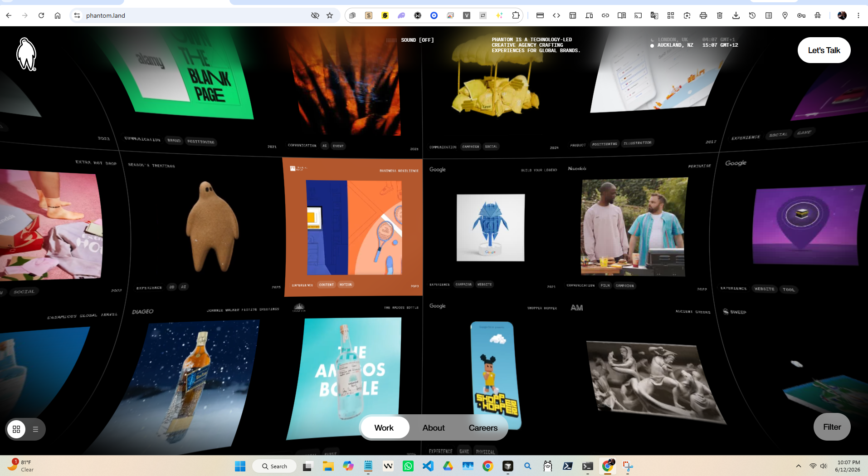868x476 pixels.
Task: Click the Let's Talk button
Action: [x=824, y=50]
